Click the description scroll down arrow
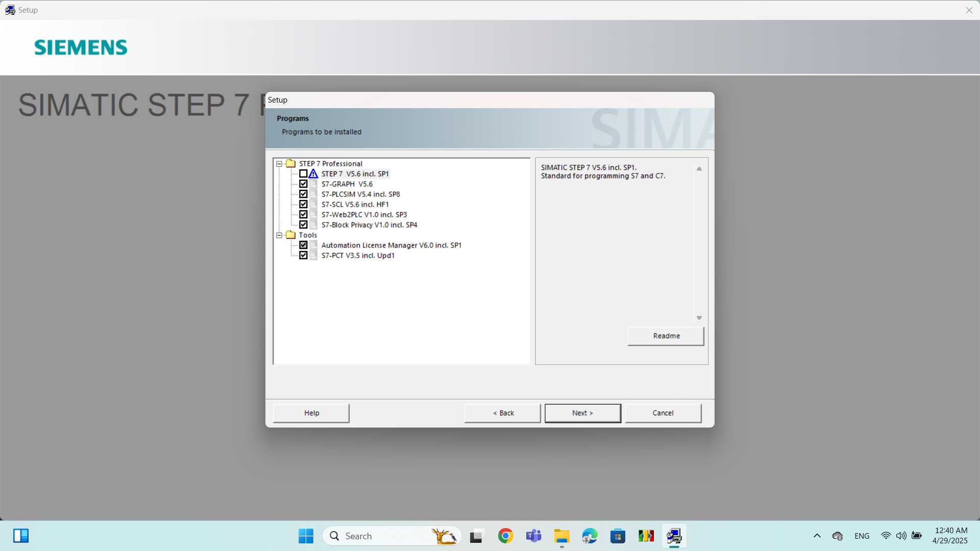This screenshot has height=551, width=980. (x=699, y=318)
